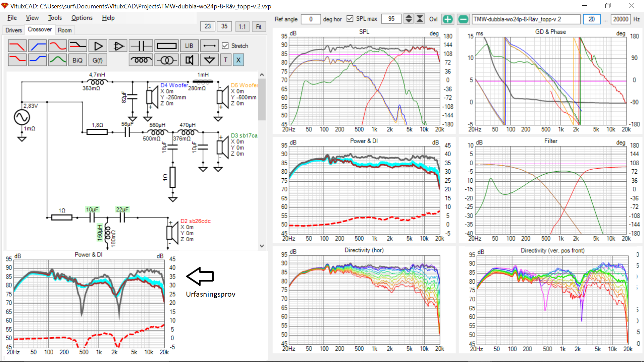Click the Ref angle input field
Screen dimensions: 644x362
311,19
